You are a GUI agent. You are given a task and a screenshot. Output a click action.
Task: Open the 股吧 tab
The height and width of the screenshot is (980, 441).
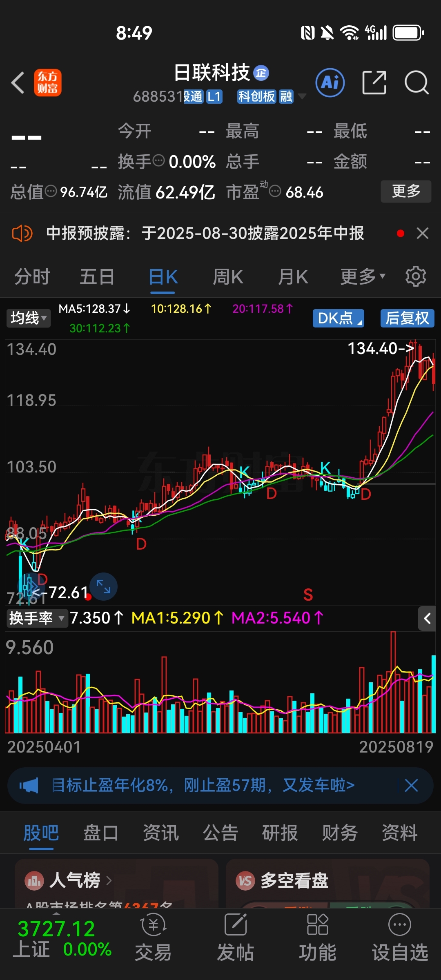[x=41, y=833]
